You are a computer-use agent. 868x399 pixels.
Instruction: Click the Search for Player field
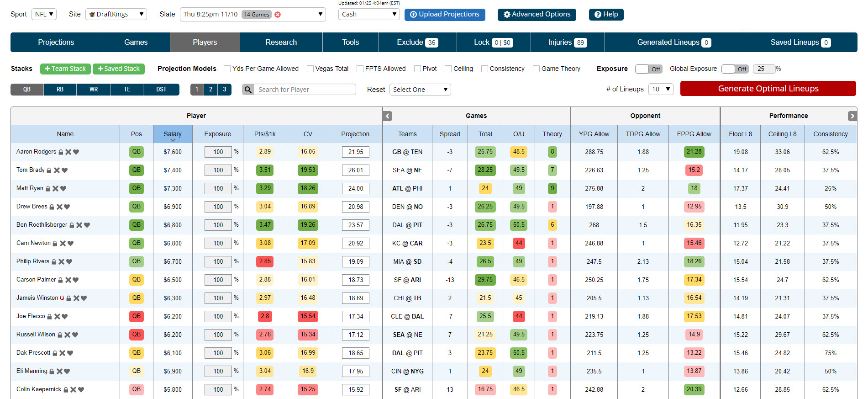coord(305,90)
